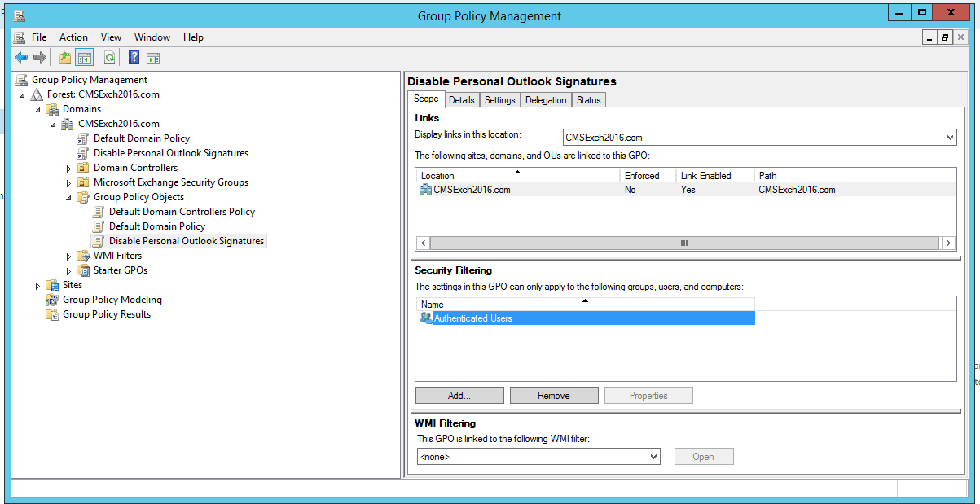Click the Links list horizontal scrollbar
Screen dimensions: 980x504
(683, 243)
